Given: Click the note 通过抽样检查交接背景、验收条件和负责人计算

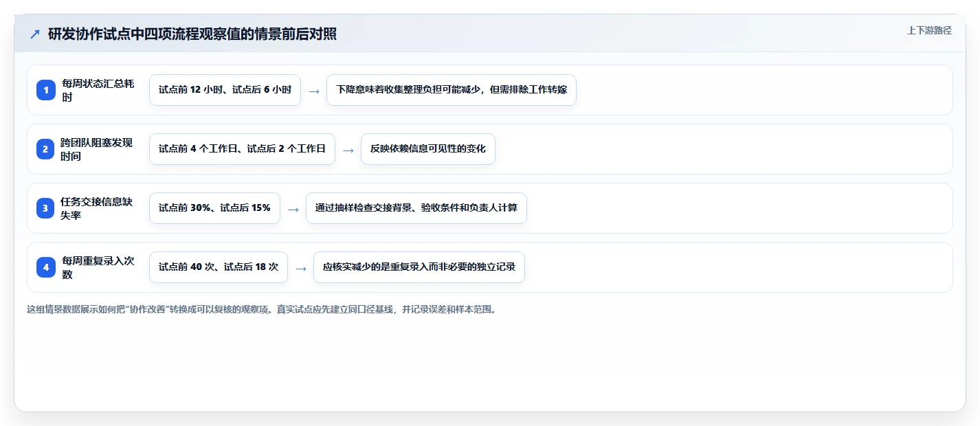Looking at the screenshot, I should (x=416, y=208).
